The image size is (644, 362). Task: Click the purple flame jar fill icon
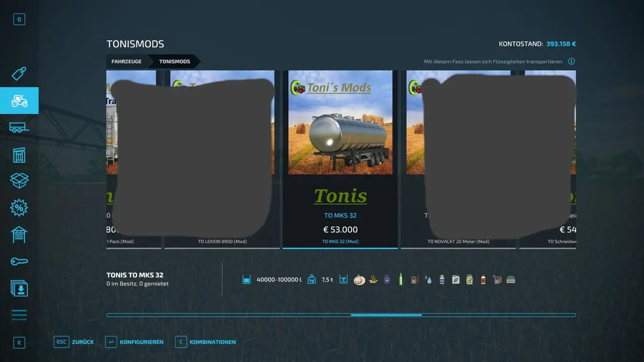click(387, 279)
